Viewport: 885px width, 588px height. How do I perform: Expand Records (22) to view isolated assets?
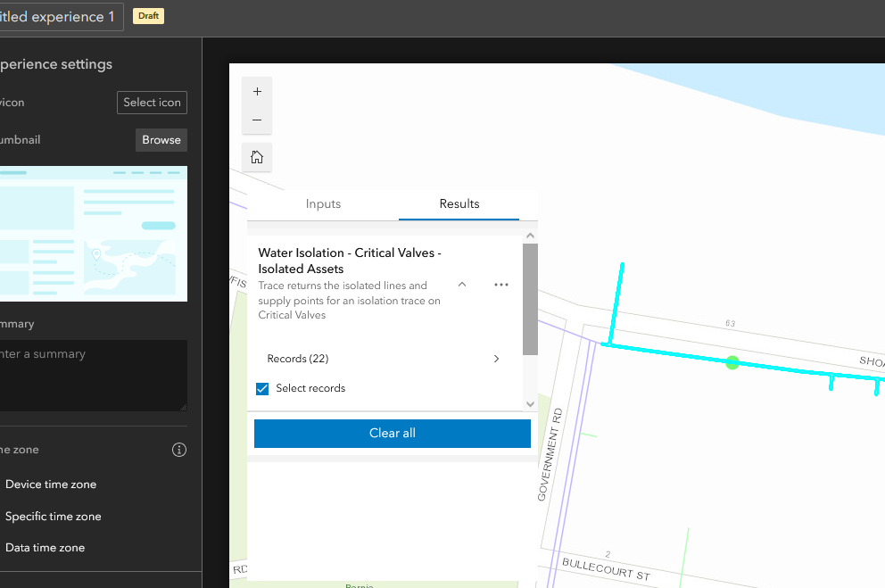496,359
